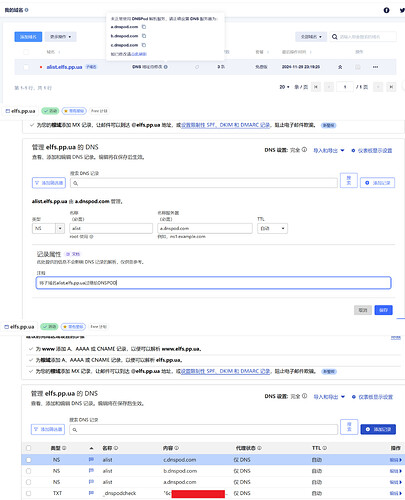Screen dimensions: 405x500
Task: Tick the checkbox for alist.elfs.pp.ua
Action: coord(26,67)
